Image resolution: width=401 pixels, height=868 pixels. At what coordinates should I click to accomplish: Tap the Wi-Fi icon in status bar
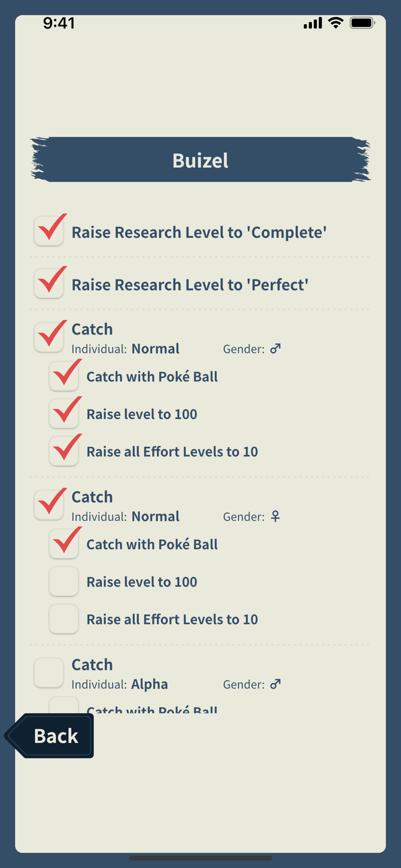[336, 23]
